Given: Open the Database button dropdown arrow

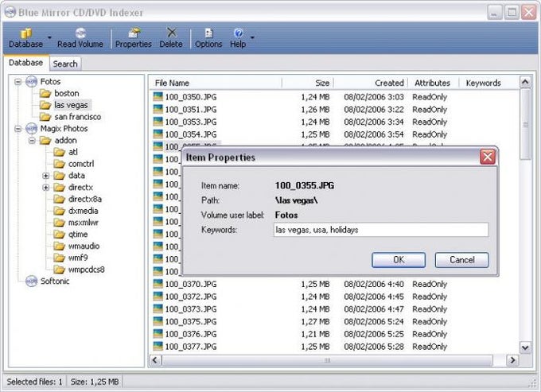Looking at the screenshot, I should click(x=49, y=37).
